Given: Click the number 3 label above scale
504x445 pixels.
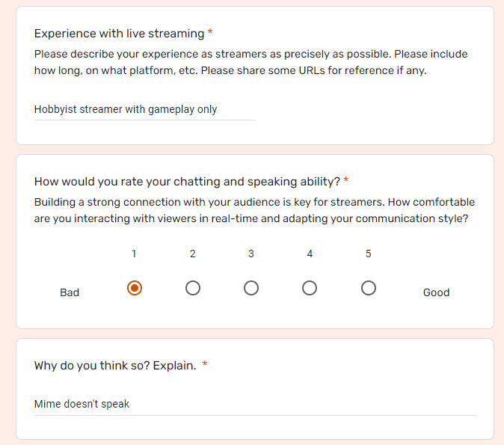Looking at the screenshot, I should click(x=251, y=254).
